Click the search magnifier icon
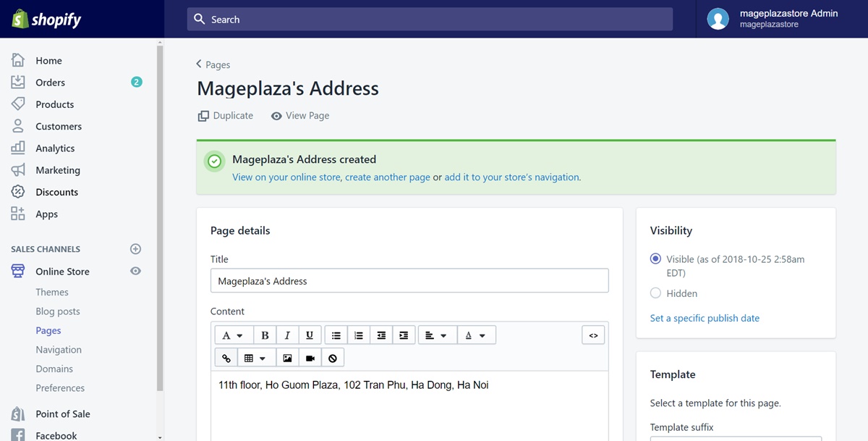 pos(200,20)
